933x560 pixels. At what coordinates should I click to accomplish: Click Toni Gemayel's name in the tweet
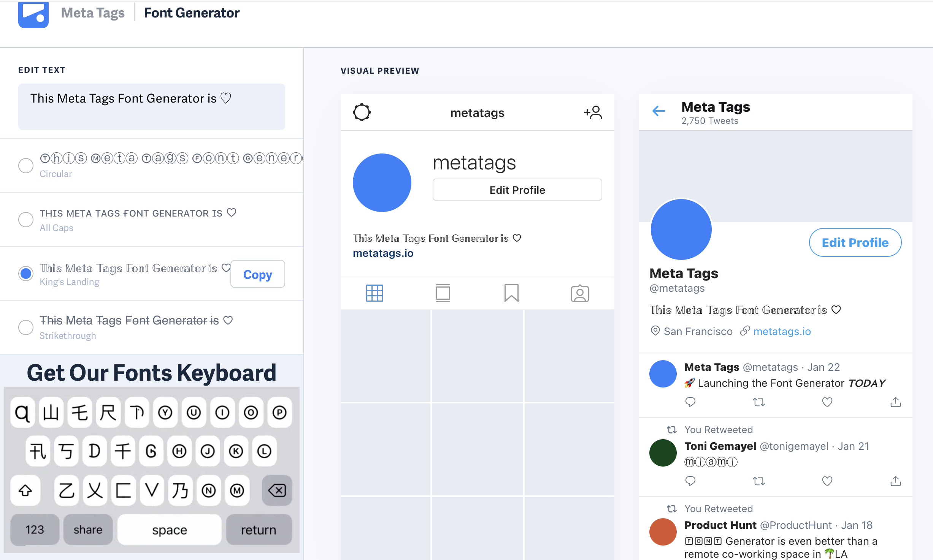tap(720, 446)
